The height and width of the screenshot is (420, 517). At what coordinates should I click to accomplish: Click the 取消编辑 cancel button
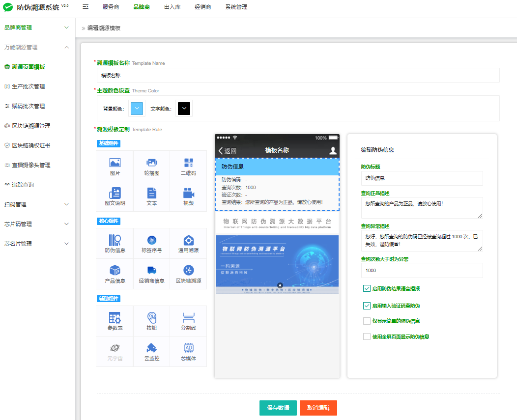[318, 408]
